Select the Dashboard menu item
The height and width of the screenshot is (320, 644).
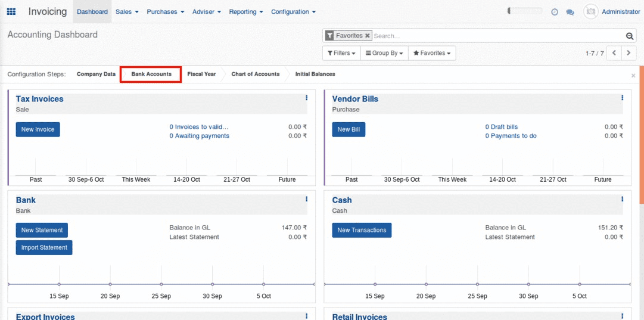point(92,11)
